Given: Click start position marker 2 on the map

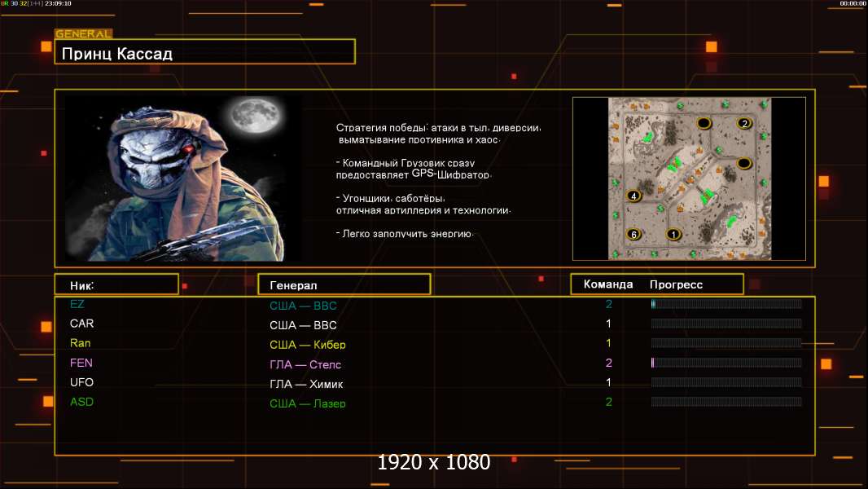Looking at the screenshot, I should click(x=744, y=124).
